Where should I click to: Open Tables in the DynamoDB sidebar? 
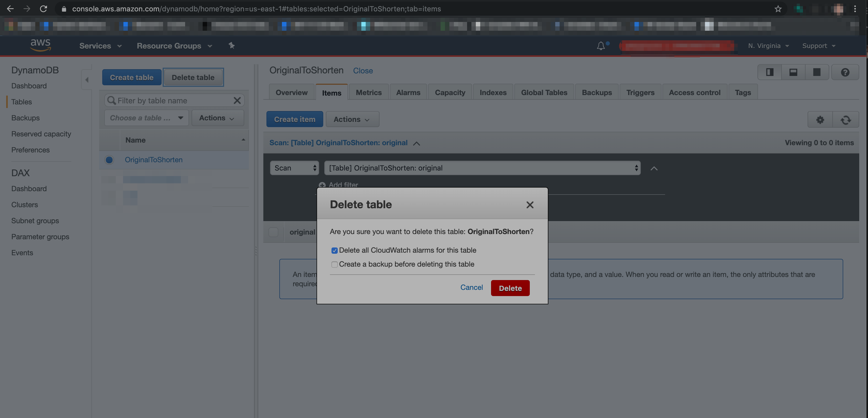pyautogui.click(x=22, y=102)
